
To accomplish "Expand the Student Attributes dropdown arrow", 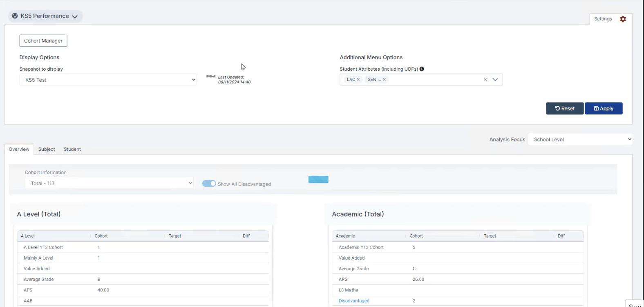I will 495,80.
